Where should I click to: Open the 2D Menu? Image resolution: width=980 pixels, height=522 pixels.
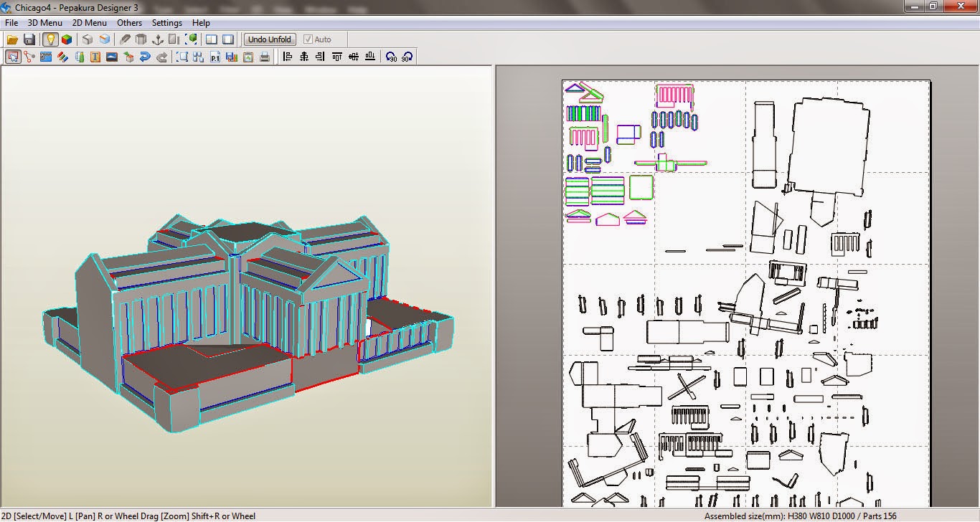coord(89,23)
